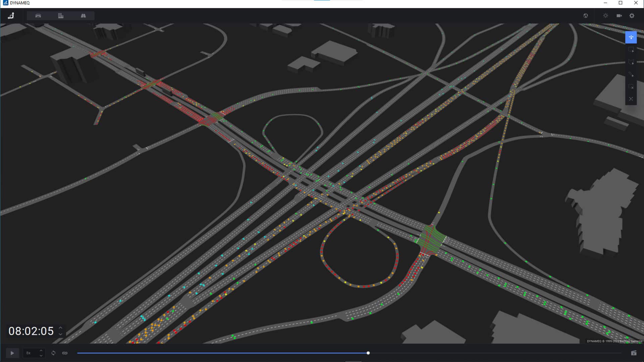The width and height of the screenshot is (644, 362).
Task: Select the blue pan/navigate tool
Action: coord(631,37)
